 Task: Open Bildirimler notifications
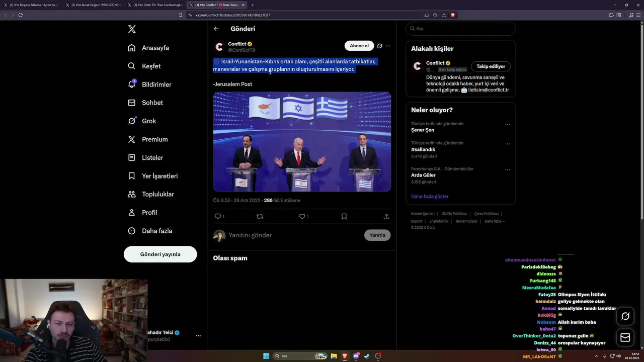pyautogui.click(x=149, y=84)
